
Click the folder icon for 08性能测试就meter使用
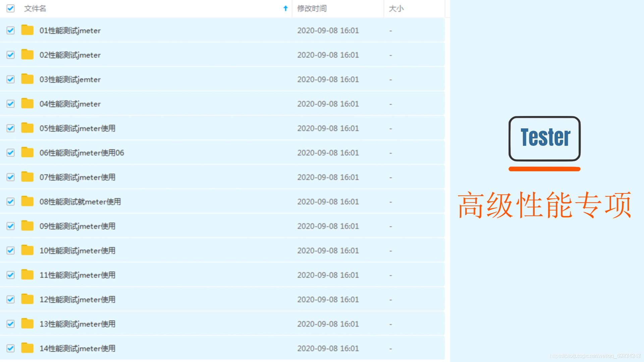point(27,201)
